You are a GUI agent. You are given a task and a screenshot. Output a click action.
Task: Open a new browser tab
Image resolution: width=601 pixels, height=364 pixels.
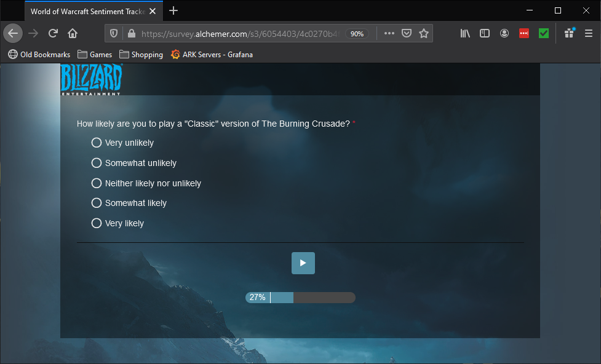(x=173, y=10)
